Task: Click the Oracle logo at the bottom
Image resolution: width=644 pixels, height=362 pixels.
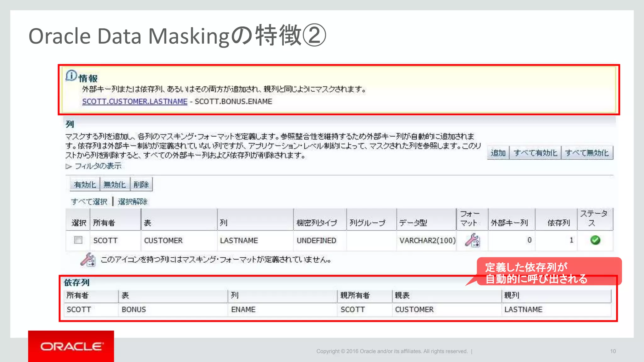Action: 71,346
